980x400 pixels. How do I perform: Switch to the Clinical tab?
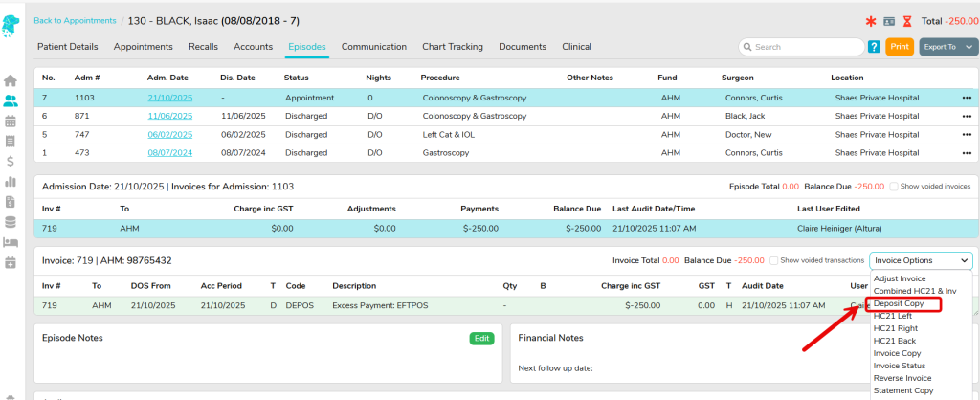576,46
